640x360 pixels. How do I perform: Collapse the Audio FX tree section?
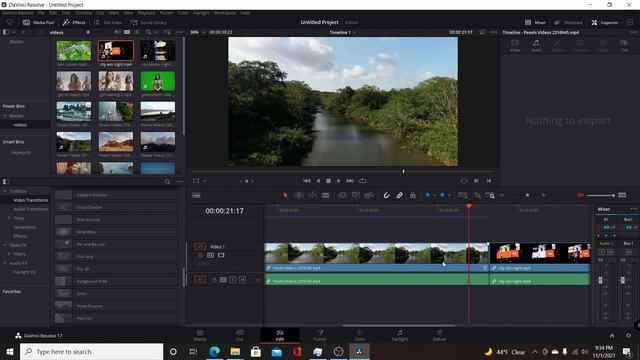(x=5, y=263)
